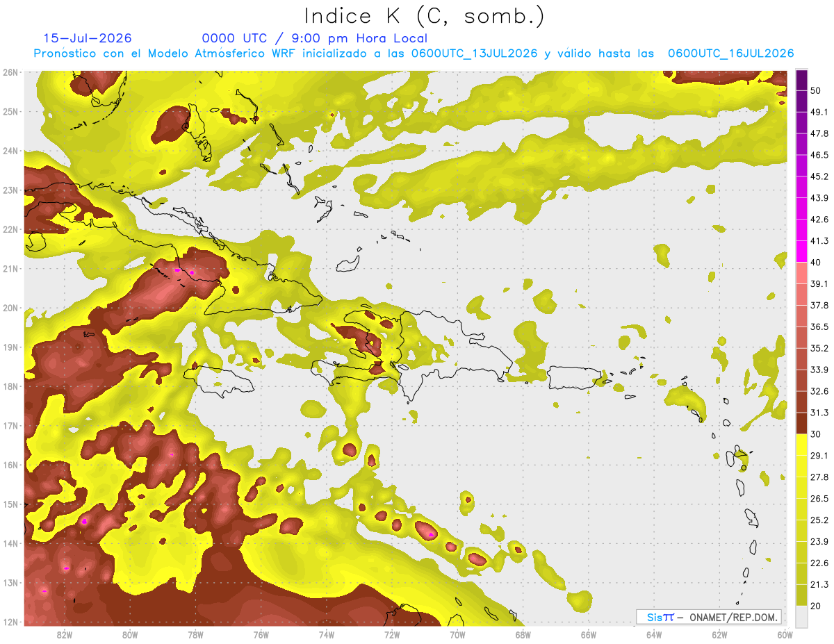The width and height of the screenshot is (834, 644).
Task: Click the longitude label "78W"
Action: coord(195,634)
